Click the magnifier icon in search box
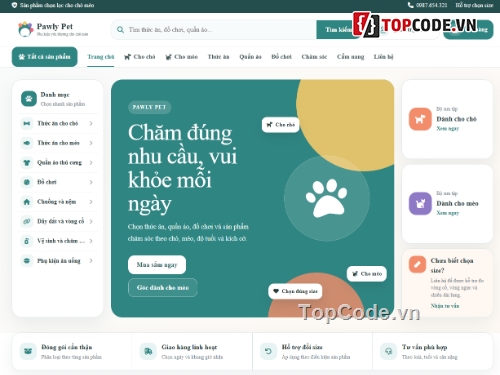Image resolution: width=500 pixels, height=375 pixels. [x=120, y=30]
